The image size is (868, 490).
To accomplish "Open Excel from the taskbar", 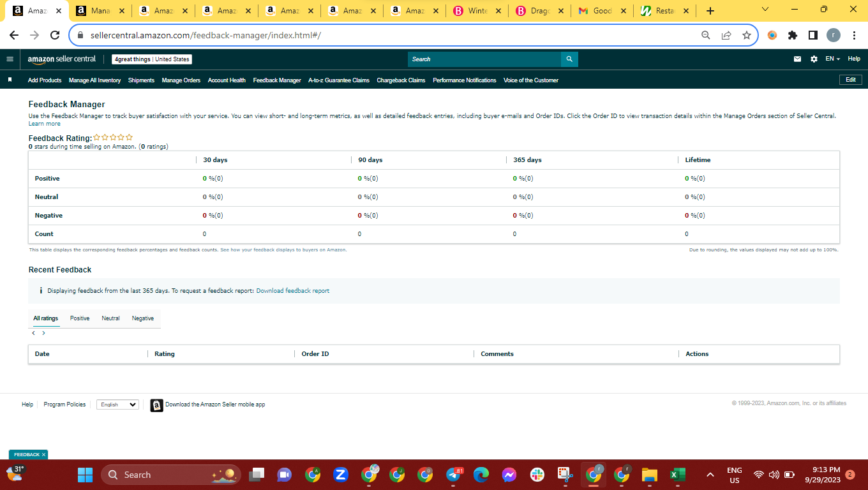I will coord(677,475).
